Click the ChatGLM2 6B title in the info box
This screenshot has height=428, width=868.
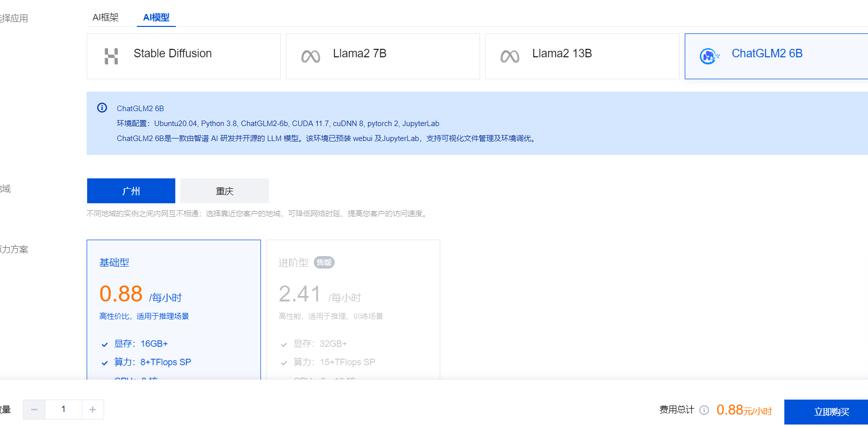(x=140, y=109)
